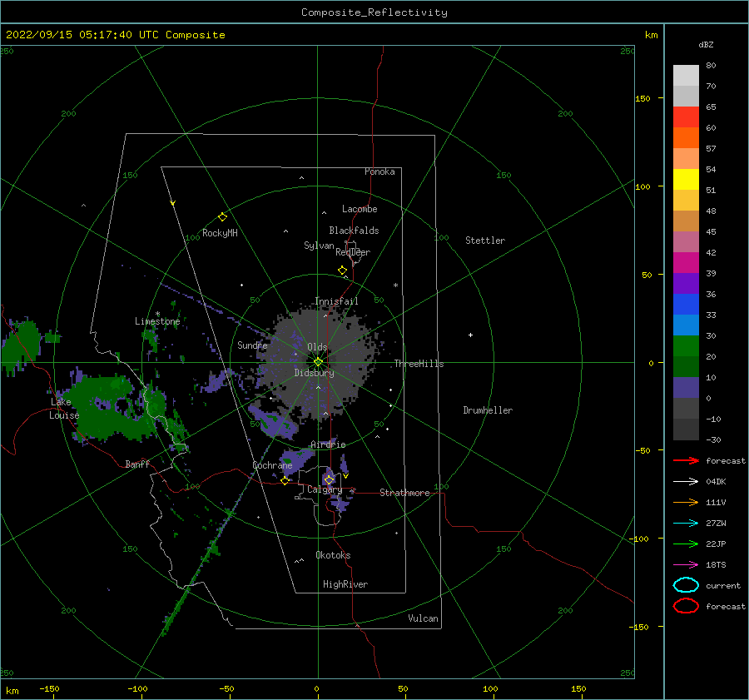The width and height of the screenshot is (749, 700).
Task: Click the Blackfalds town label
Action: click(x=354, y=231)
